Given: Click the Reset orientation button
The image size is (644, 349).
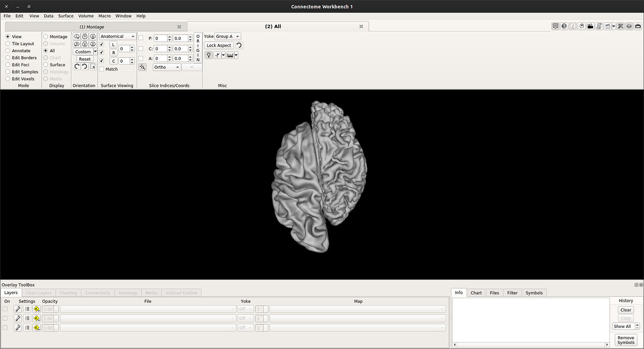Looking at the screenshot, I should coord(85,59).
